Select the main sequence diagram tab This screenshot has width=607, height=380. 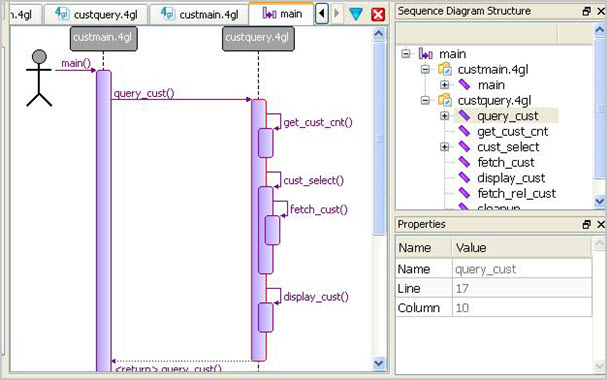click(281, 14)
